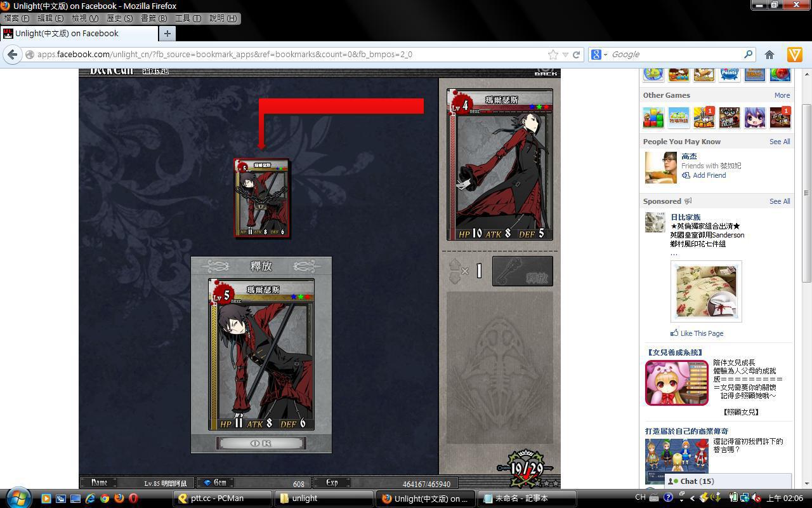The image size is (812, 508).
Task: Click See All beside Sponsored
Action: pos(780,201)
